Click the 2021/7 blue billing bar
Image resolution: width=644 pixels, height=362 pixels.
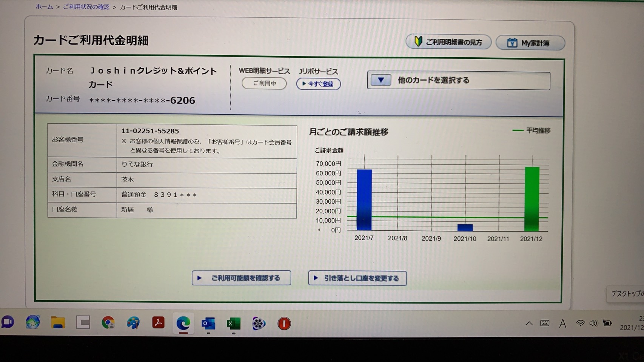click(x=364, y=200)
